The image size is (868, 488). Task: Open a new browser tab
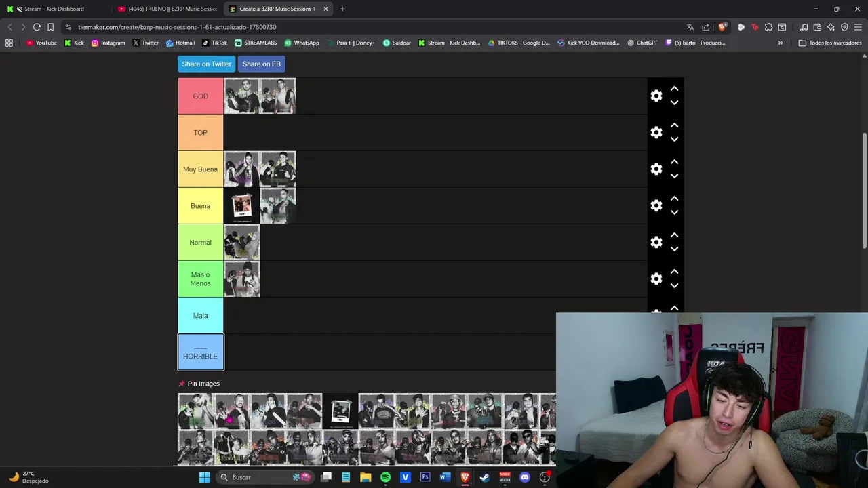(342, 9)
